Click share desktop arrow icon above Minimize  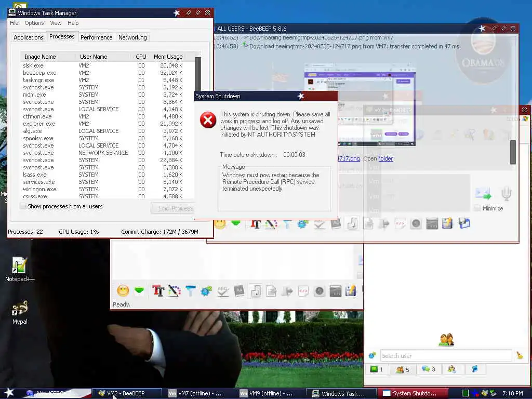coord(483,193)
